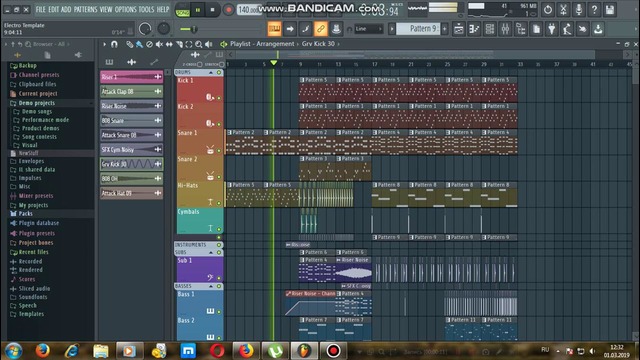This screenshot has height=360, width=640.
Task: Stop playback with the stop button
Action: (x=212, y=10)
